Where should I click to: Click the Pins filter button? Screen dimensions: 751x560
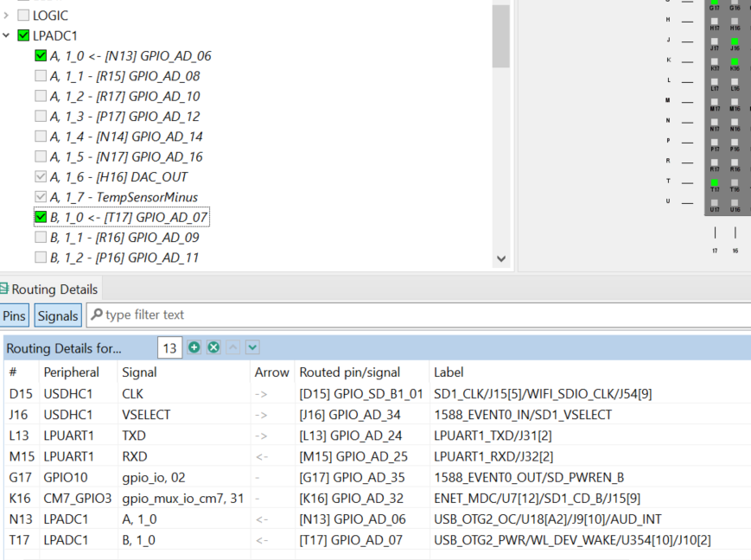click(14, 315)
